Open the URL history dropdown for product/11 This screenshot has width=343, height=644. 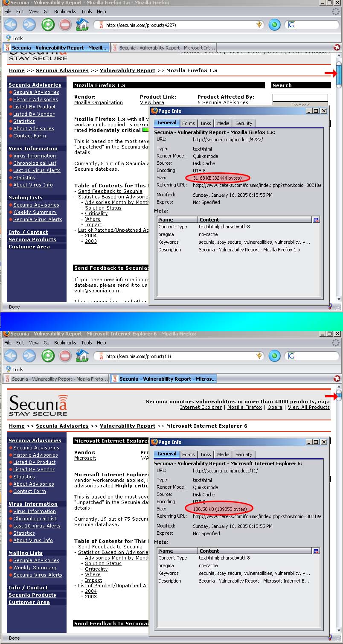(x=259, y=356)
